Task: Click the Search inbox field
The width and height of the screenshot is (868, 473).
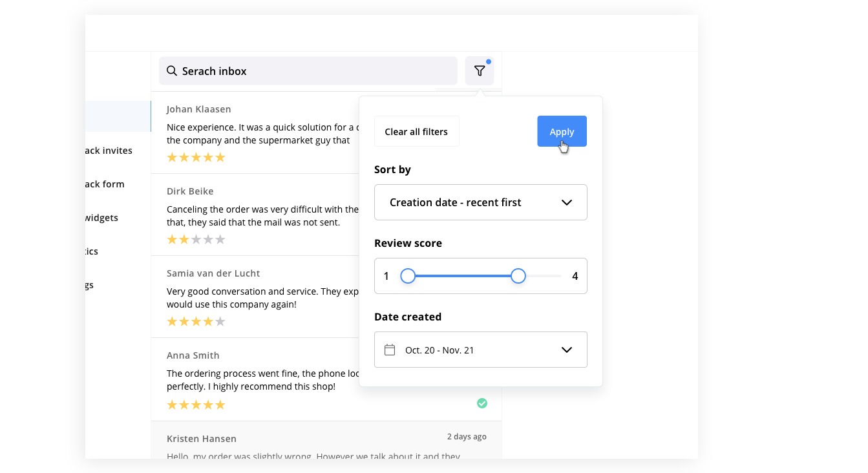Action: (308, 71)
